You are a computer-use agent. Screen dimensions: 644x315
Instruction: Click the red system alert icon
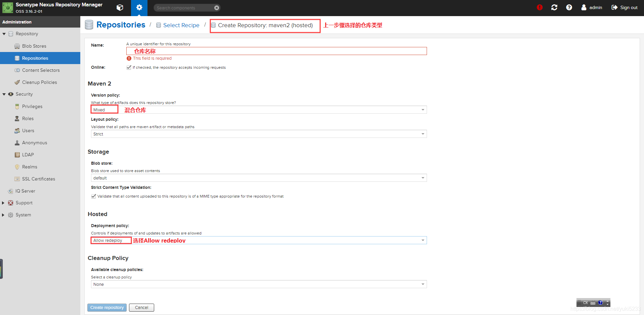[540, 7]
